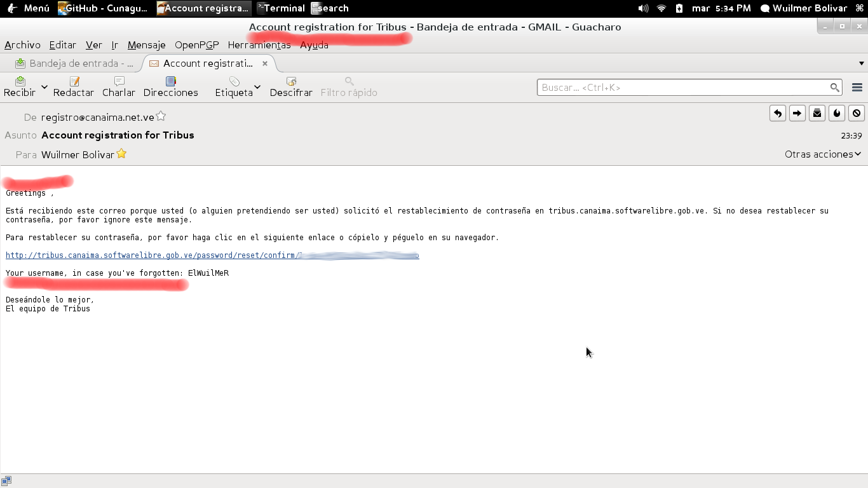This screenshot has height=488, width=868.
Task: Open the Charlar chat tool
Action: 119,87
